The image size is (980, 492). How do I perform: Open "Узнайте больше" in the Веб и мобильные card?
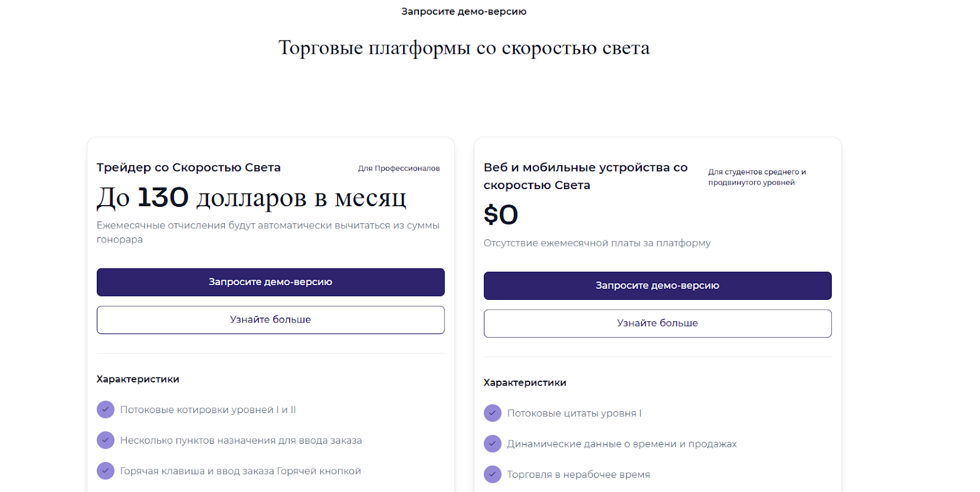[x=657, y=323]
